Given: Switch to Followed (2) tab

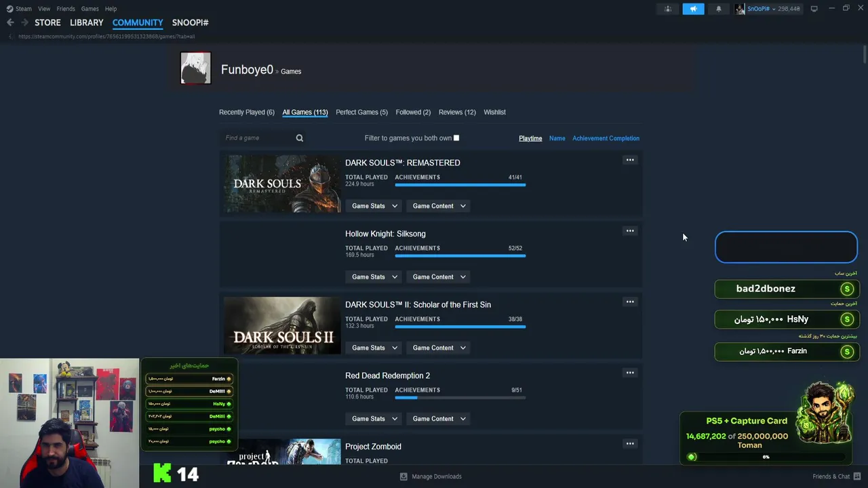Looking at the screenshot, I should (x=413, y=113).
